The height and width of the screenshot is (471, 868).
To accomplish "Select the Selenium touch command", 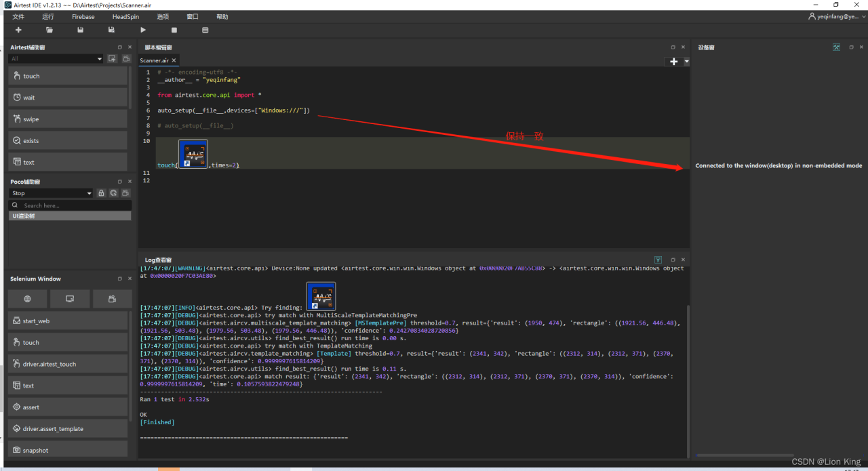I will click(x=68, y=342).
